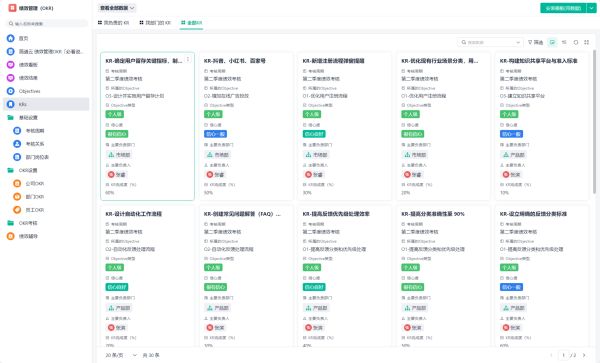Click 产品部 chip in KR-构建知识共享平台 card
Image resolution: width=600 pixels, height=363 pixels.
(514, 155)
